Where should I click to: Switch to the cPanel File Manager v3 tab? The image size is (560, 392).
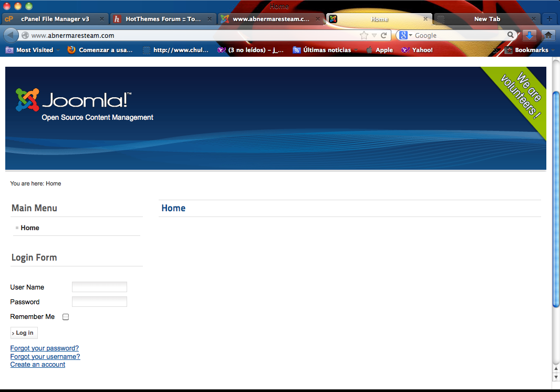(x=55, y=19)
